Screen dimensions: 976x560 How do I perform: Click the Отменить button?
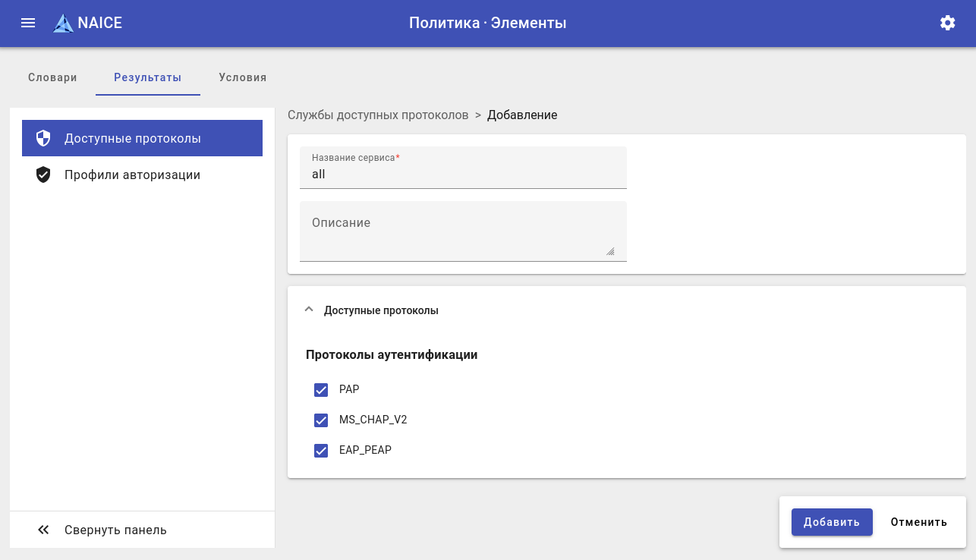pos(918,522)
